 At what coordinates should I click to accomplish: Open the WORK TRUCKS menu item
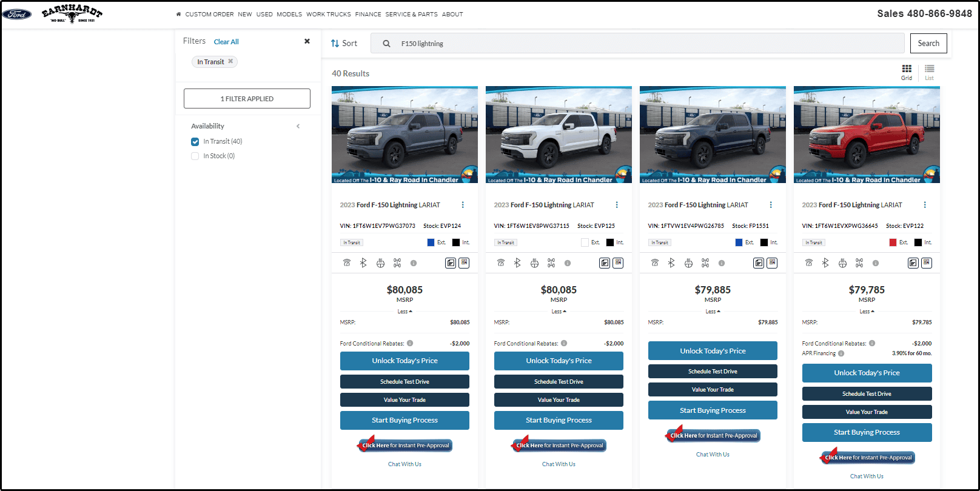coord(328,15)
